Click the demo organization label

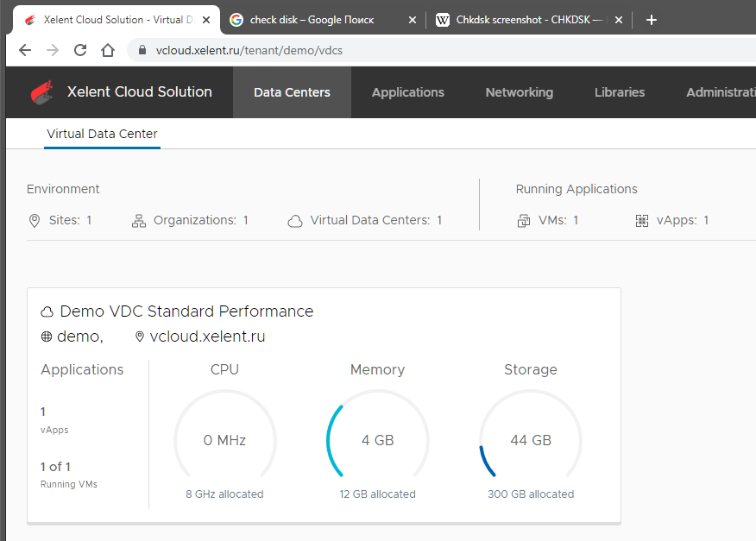(x=80, y=337)
